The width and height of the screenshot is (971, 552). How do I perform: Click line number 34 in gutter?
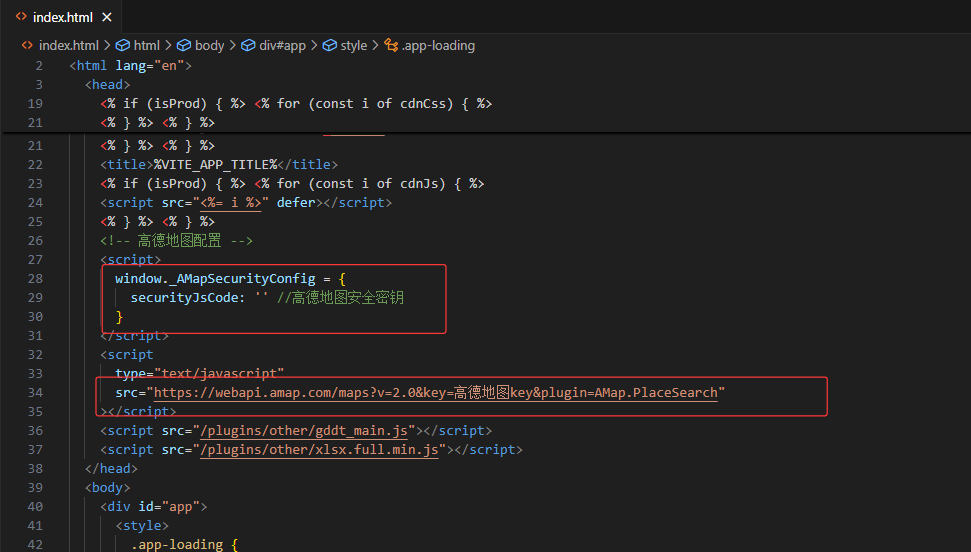(35, 393)
